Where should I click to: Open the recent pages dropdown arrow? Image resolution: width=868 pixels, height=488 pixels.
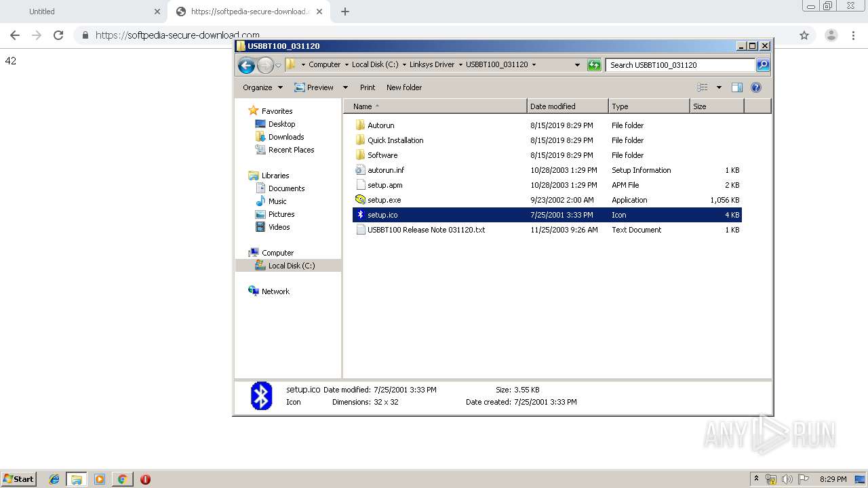point(278,66)
